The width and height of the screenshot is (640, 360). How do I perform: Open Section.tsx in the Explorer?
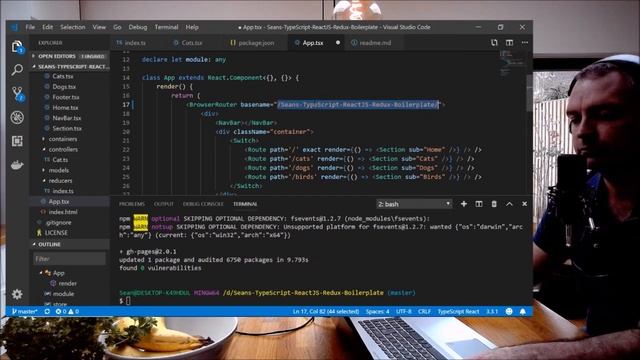[x=67, y=128]
